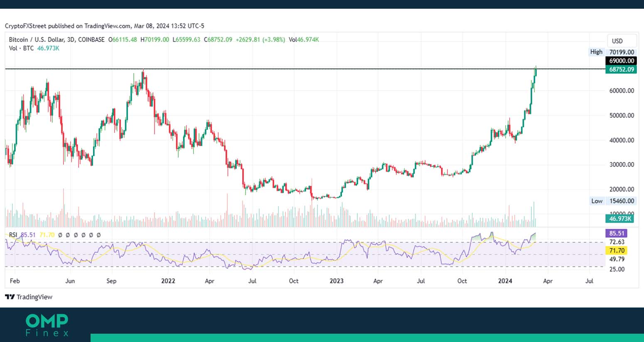Click the +2629.81 (+3.98%) change value

coord(260,39)
